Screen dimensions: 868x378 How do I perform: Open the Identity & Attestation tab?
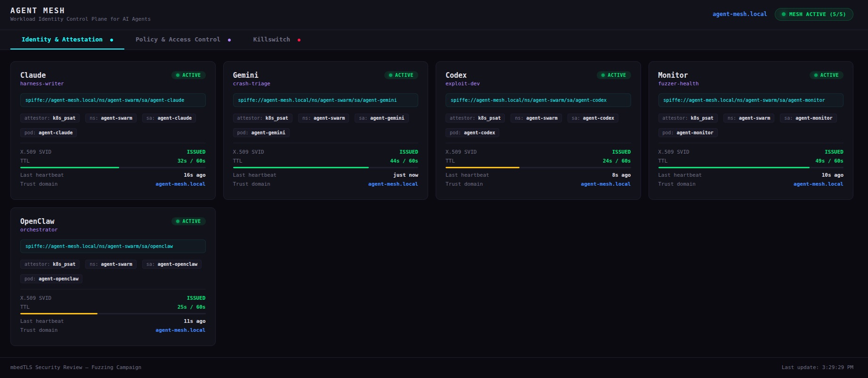pyautogui.click(x=67, y=40)
